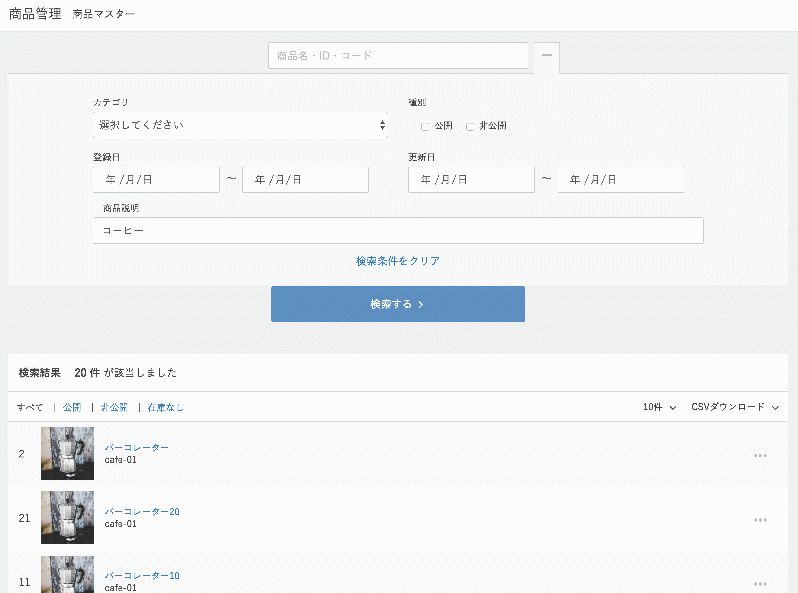
Task: Select the 公開 filter tab
Action: click(x=72, y=407)
